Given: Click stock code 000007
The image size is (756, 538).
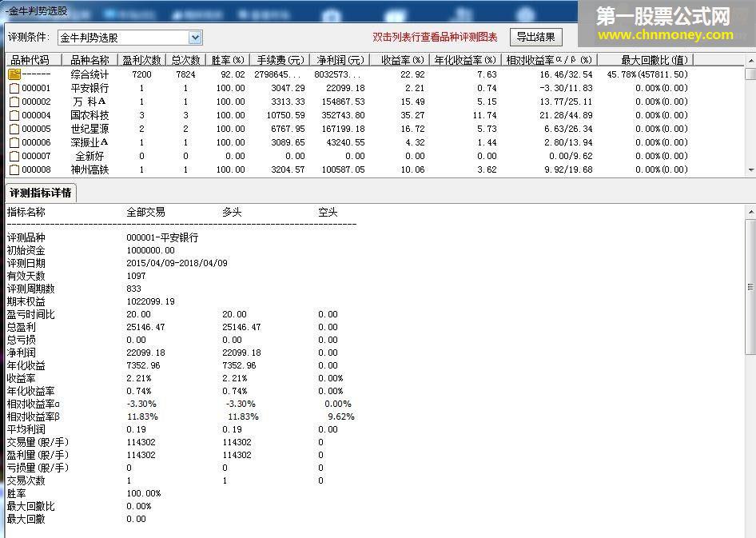Looking at the screenshot, I should [x=36, y=156].
